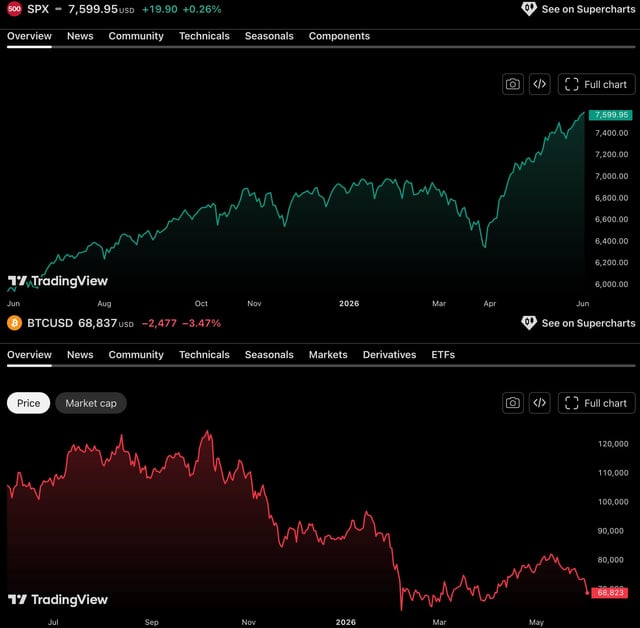Screen dimensions: 640x628
Task: Open embed code for BTCUSD chart
Action: click(x=539, y=403)
